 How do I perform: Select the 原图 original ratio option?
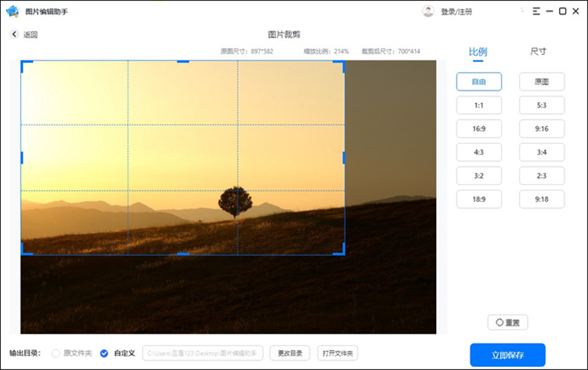pyautogui.click(x=542, y=82)
